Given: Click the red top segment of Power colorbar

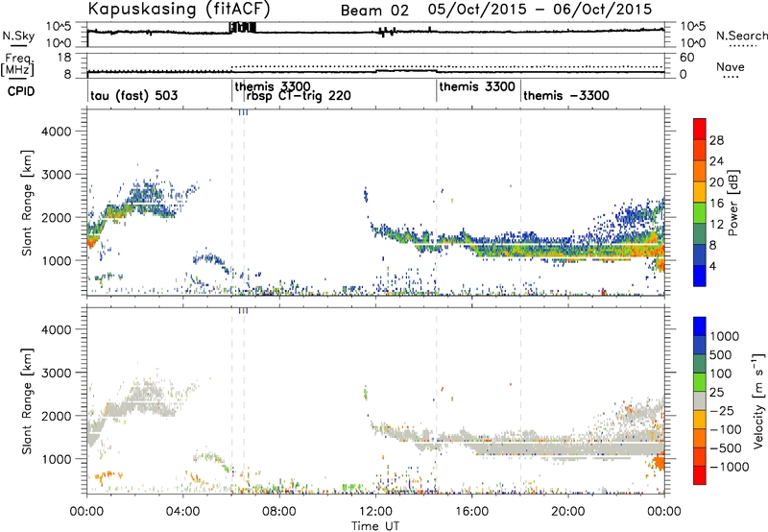Looking at the screenshot, I should pos(700,129).
